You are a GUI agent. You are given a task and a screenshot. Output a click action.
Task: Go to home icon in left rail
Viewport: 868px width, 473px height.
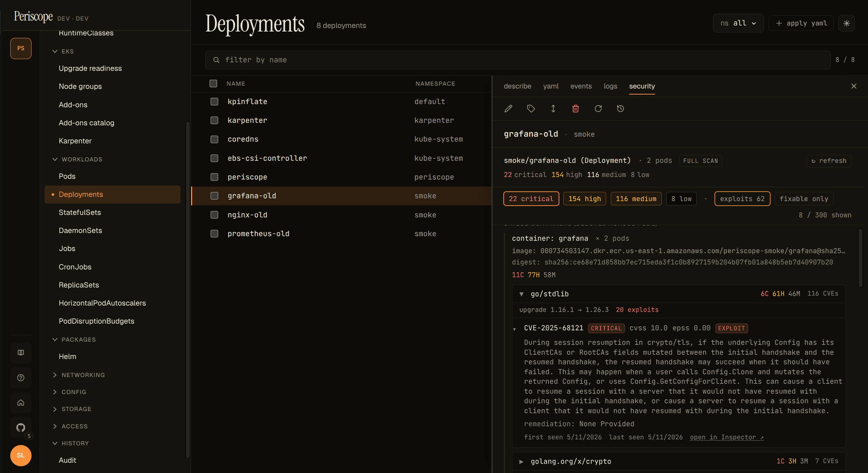pos(21,403)
